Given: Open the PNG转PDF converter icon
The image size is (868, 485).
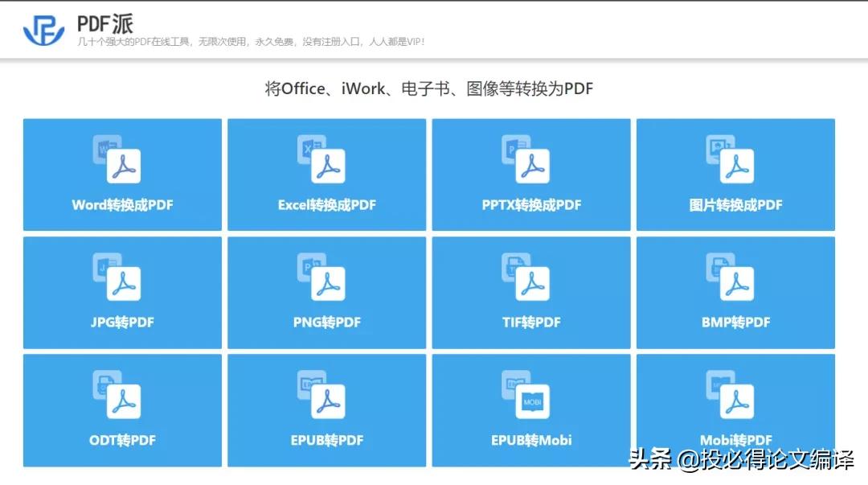Looking at the screenshot, I should point(325,279).
